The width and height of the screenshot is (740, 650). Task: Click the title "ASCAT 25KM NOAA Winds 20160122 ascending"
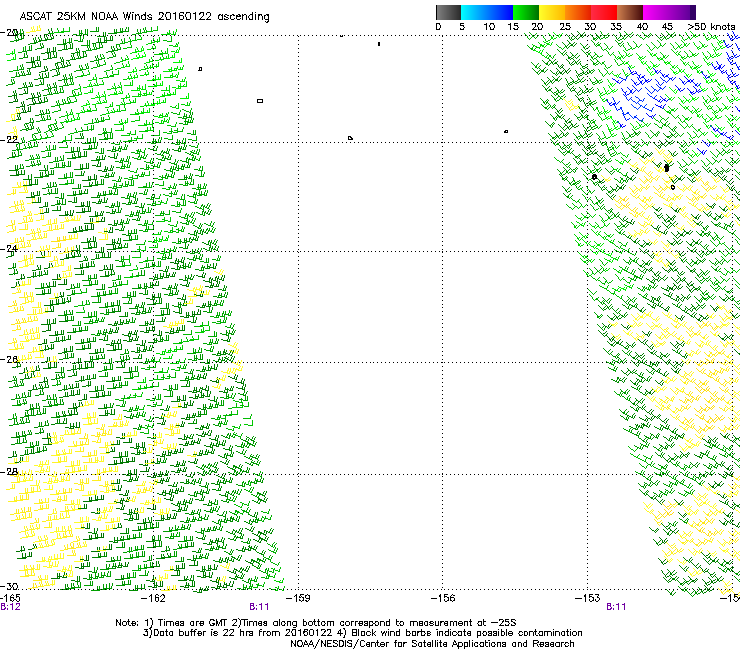tap(144, 17)
